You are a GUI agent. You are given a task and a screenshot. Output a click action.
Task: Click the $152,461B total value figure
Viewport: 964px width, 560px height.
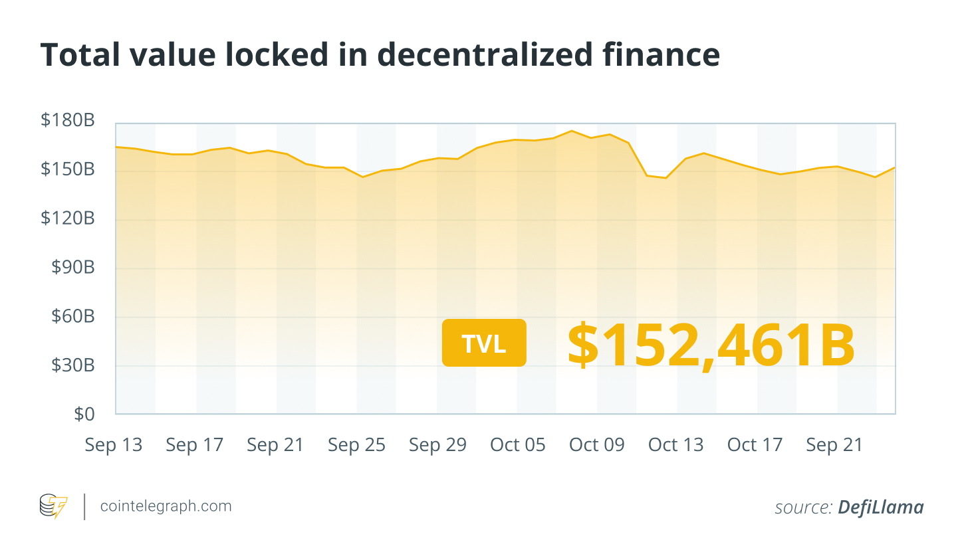(x=711, y=345)
